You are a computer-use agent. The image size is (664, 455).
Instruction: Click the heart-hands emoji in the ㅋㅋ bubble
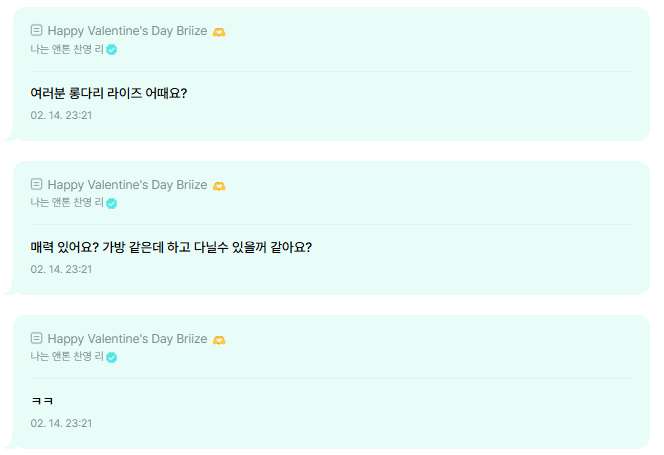(219, 340)
